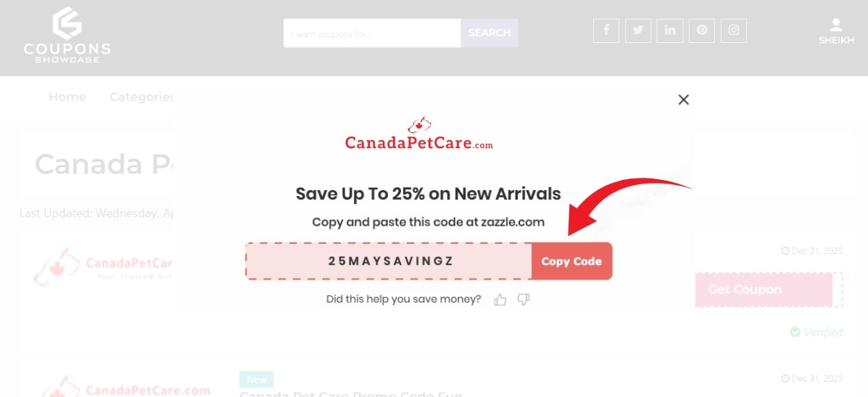Click the LinkedIn icon in header
868x397 pixels.
point(669,30)
